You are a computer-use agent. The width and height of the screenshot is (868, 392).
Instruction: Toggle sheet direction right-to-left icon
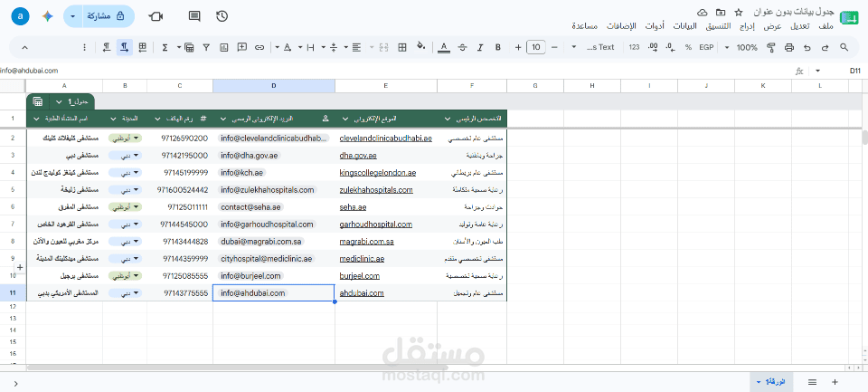coord(142,48)
